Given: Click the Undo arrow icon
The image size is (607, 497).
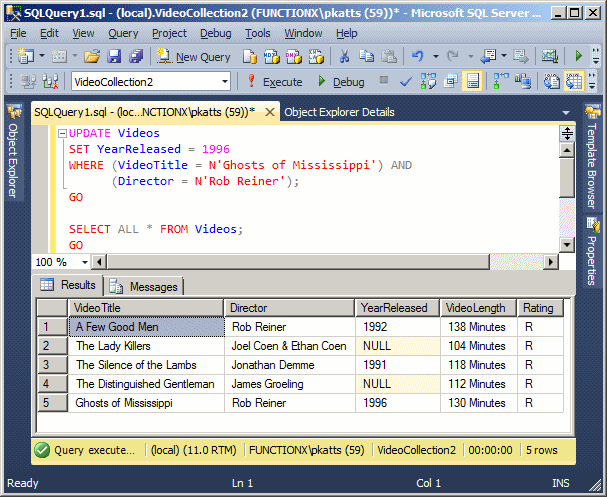Looking at the screenshot, I should coord(417,57).
